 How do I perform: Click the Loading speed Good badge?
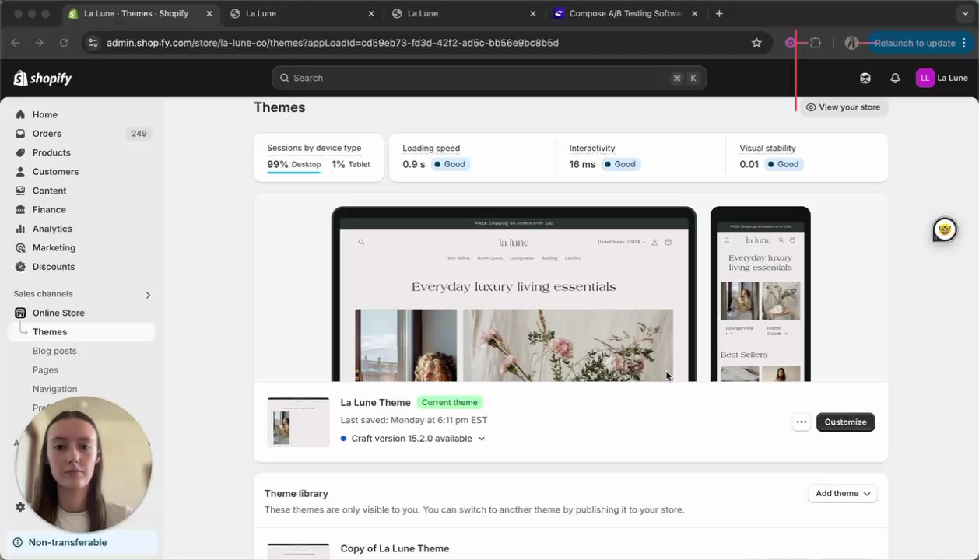pos(450,164)
